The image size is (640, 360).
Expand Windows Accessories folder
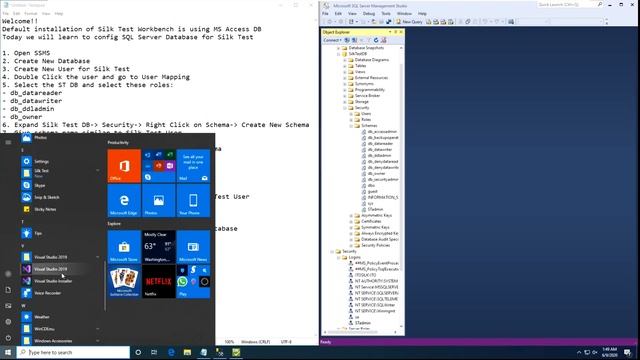point(98,341)
